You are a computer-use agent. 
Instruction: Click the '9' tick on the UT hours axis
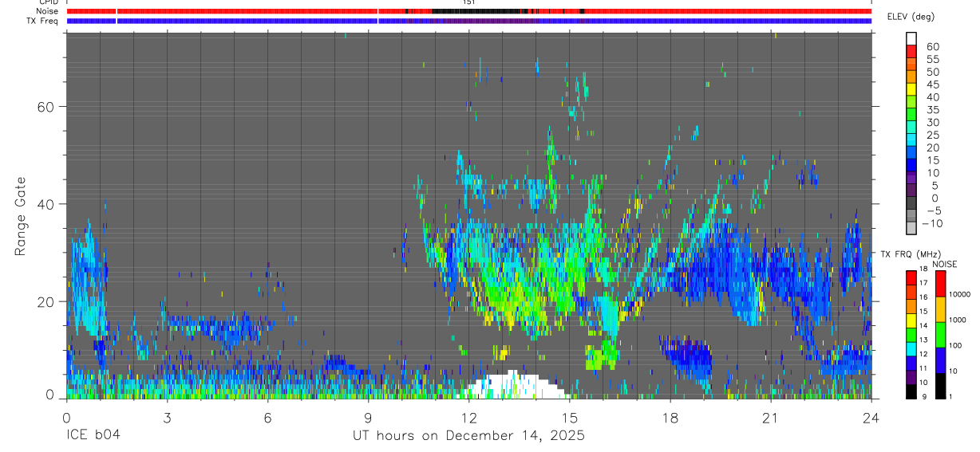pyautogui.click(x=368, y=417)
